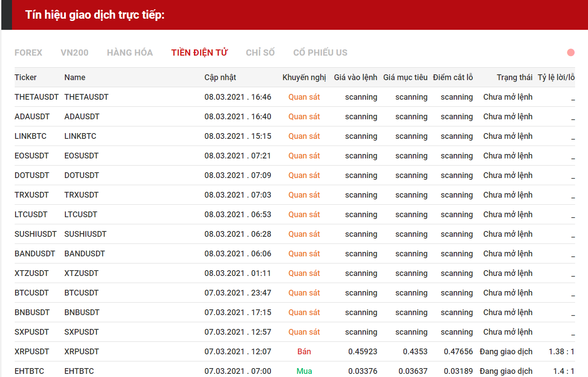This screenshot has height=377, width=588.
Task: Select the LINKBTC ticker cell
Action: [x=31, y=136]
